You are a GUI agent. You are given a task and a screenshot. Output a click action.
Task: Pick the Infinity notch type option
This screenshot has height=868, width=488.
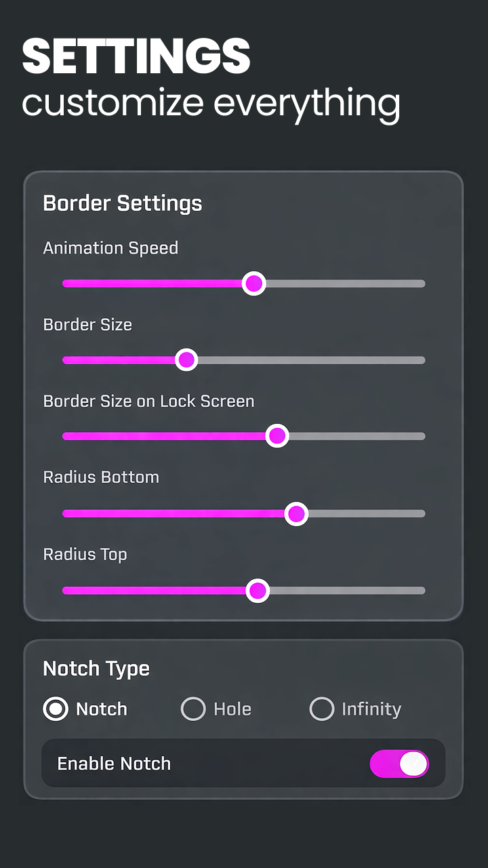[x=321, y=709]
